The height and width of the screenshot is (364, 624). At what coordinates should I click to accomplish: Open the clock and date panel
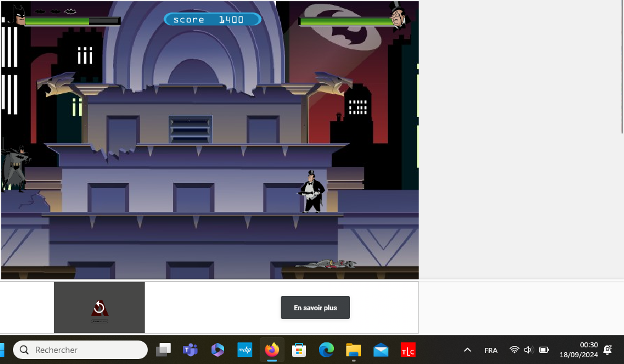tap(579, 350)
